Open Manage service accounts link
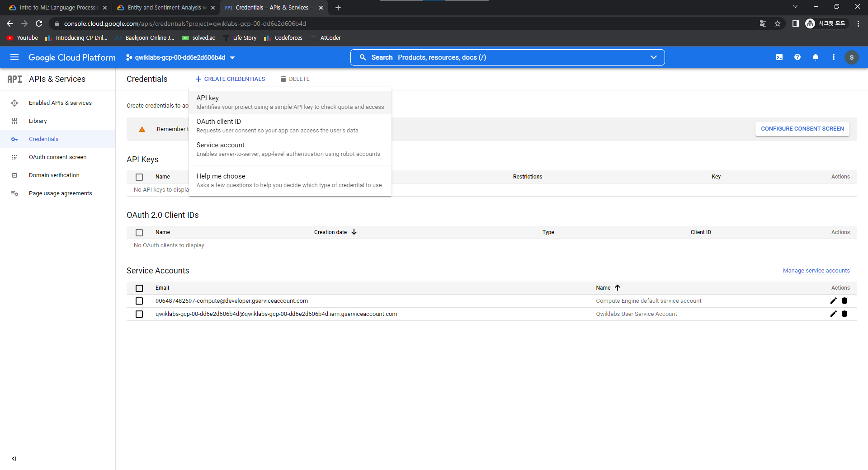This screenshot has height=470, width=868. point(816,271)
